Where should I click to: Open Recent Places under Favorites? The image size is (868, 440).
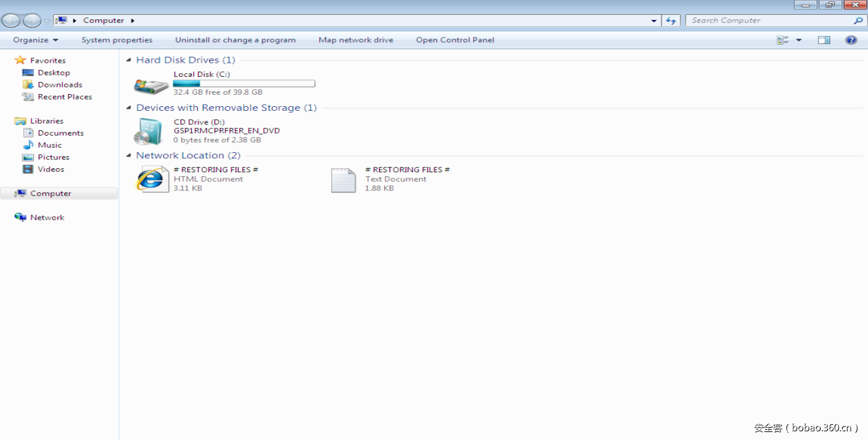(x=65, y=97)
